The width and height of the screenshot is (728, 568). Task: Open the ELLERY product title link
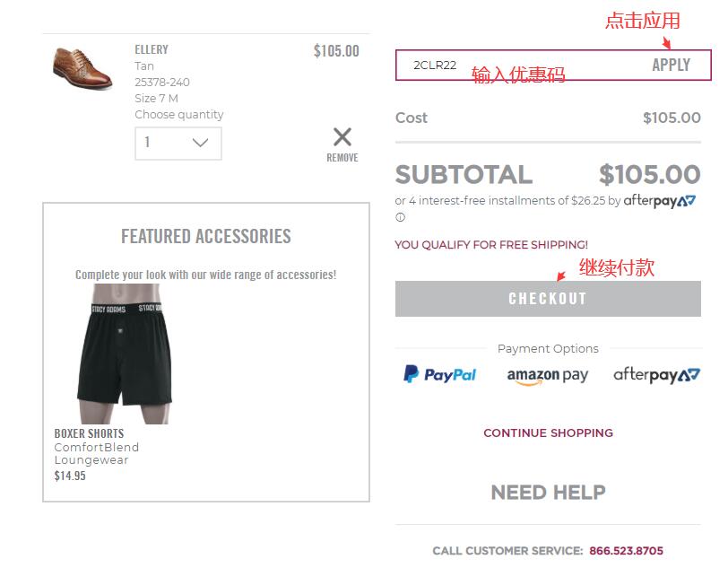click(x=152, y=49)
